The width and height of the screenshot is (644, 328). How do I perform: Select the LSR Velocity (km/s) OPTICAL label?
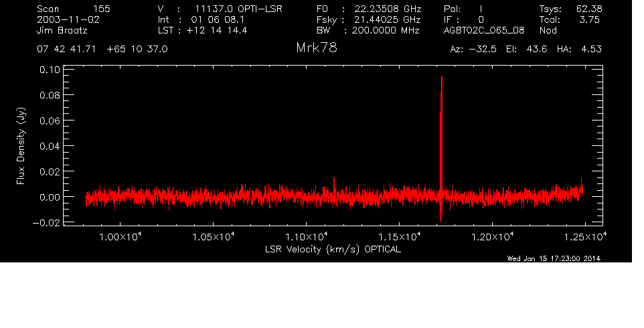click(x=333, y=250)
